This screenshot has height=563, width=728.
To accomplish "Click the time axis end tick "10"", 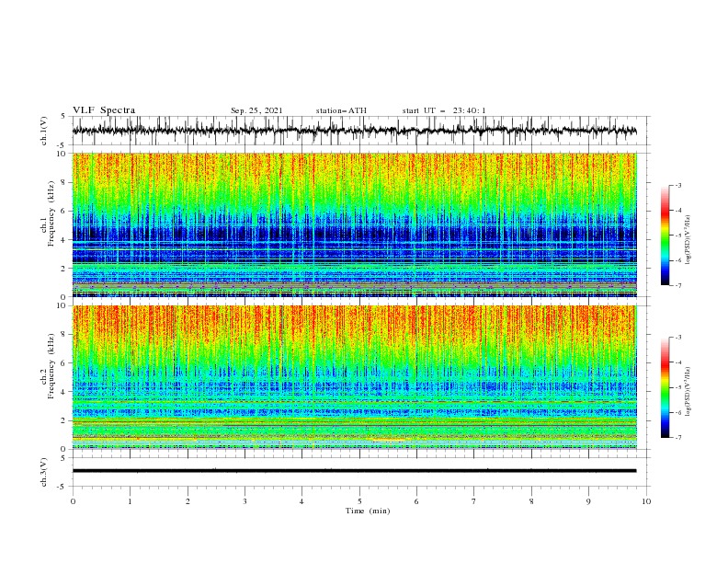I will tap(646, 501).
